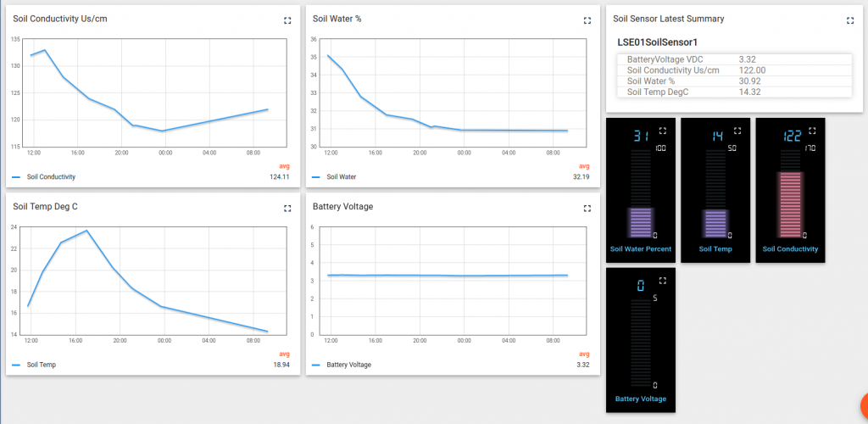The height and width of the screenshot is (424, 868).
Task: Expand Soil Temp Deg C chart fullscreen
Action: 287,209
